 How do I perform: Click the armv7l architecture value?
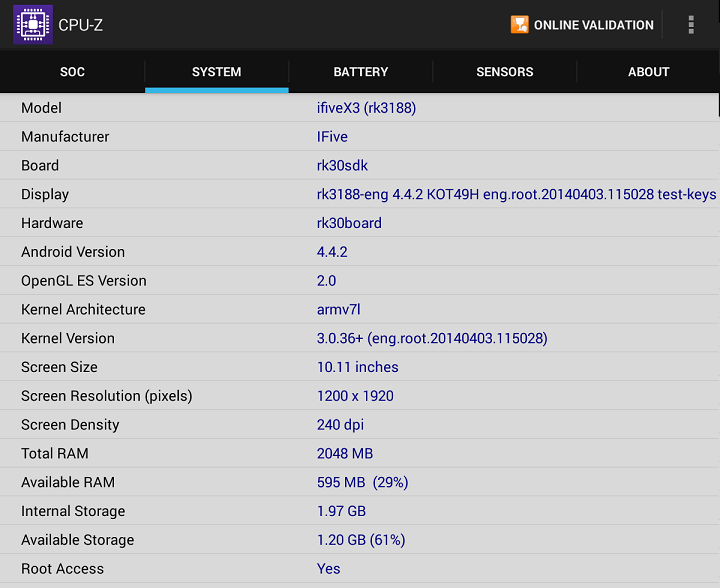[x=338, y=310]
